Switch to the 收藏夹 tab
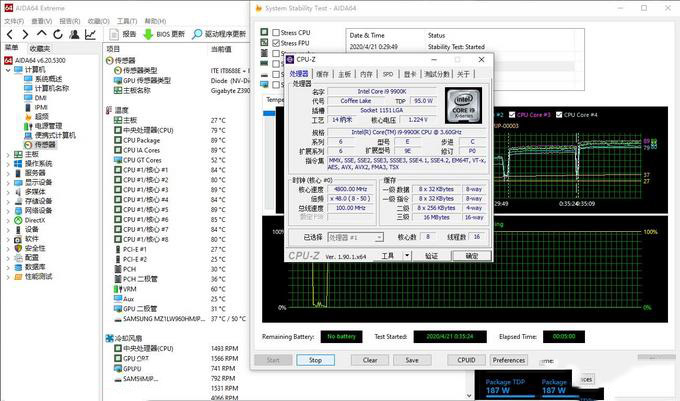 coord(39,48)
